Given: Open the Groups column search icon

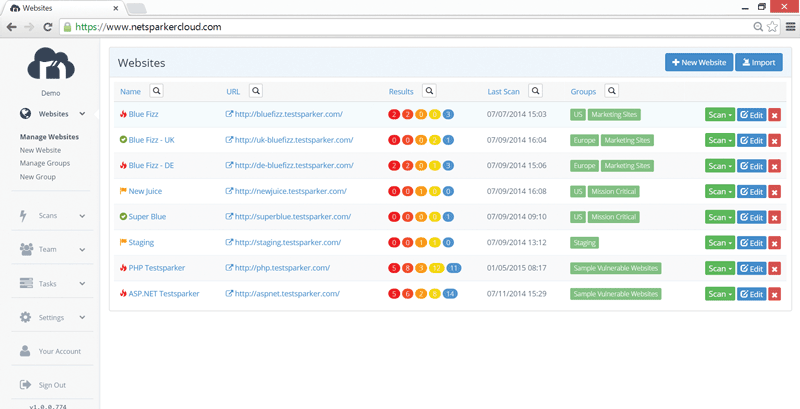Looking at the screenshot, I should (612, 91).
